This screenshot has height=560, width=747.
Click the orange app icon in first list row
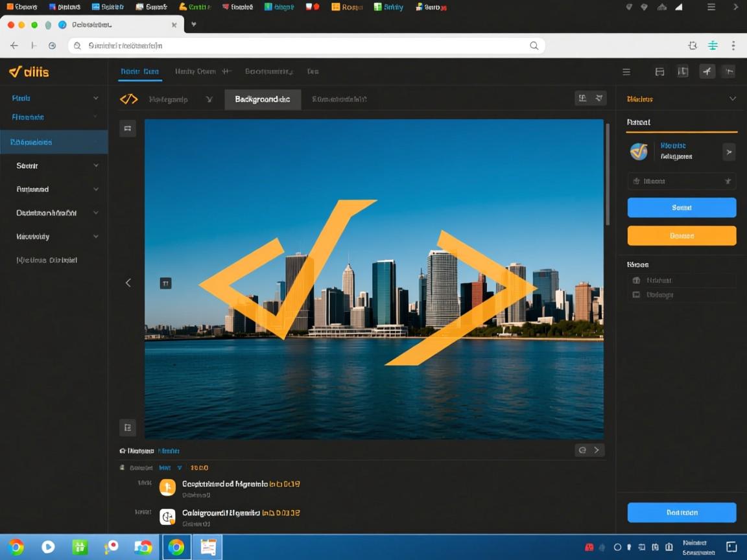coord(167,487)
